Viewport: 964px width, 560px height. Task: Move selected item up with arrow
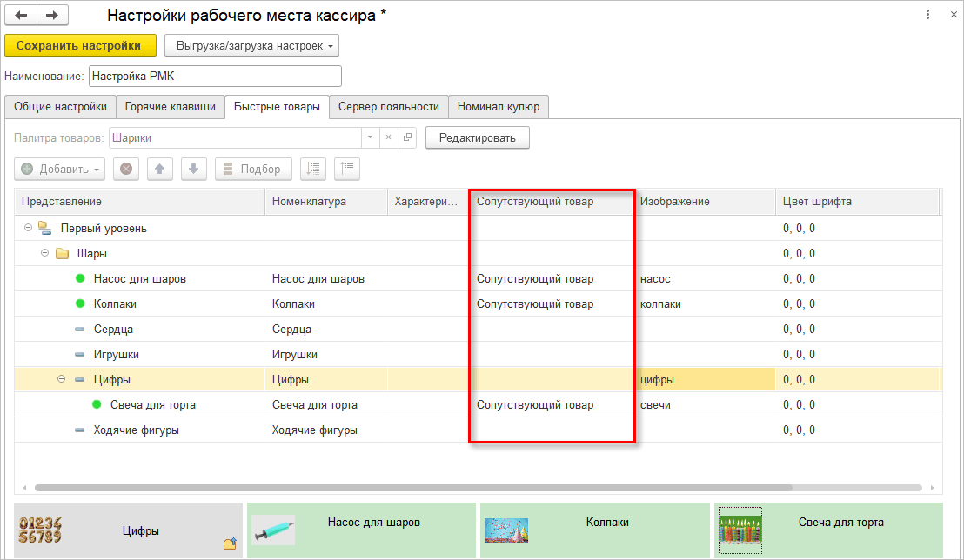(160, 169)
